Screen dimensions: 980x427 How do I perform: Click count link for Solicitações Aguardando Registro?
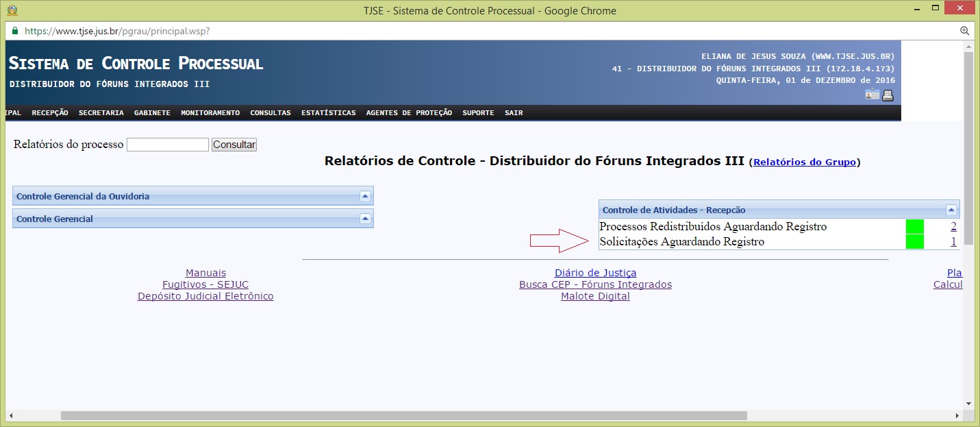pyautogui.click(x=953, y=242)
